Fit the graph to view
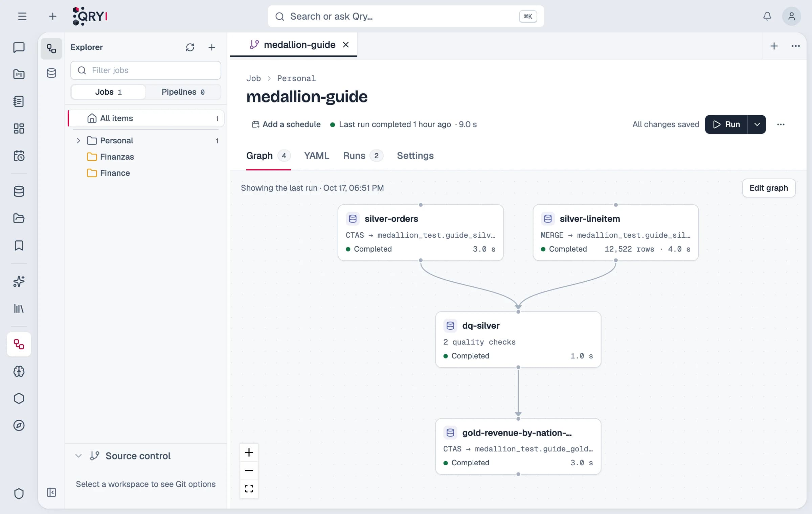Image resolution: width=812 pixels, height=514 pixels. [249, 489]
